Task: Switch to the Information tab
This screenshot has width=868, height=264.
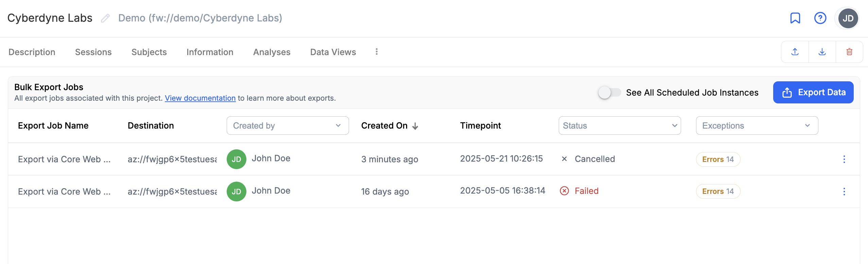Action: coord(210,52)
